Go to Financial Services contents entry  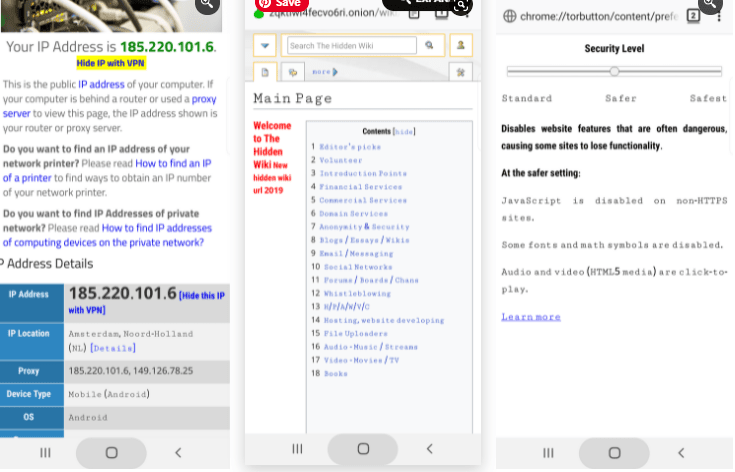[x=360, y=187]
